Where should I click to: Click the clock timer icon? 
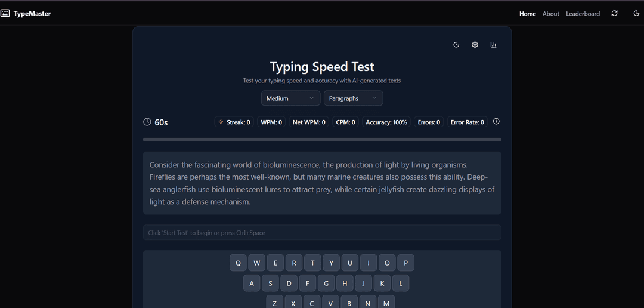[147, 122]
